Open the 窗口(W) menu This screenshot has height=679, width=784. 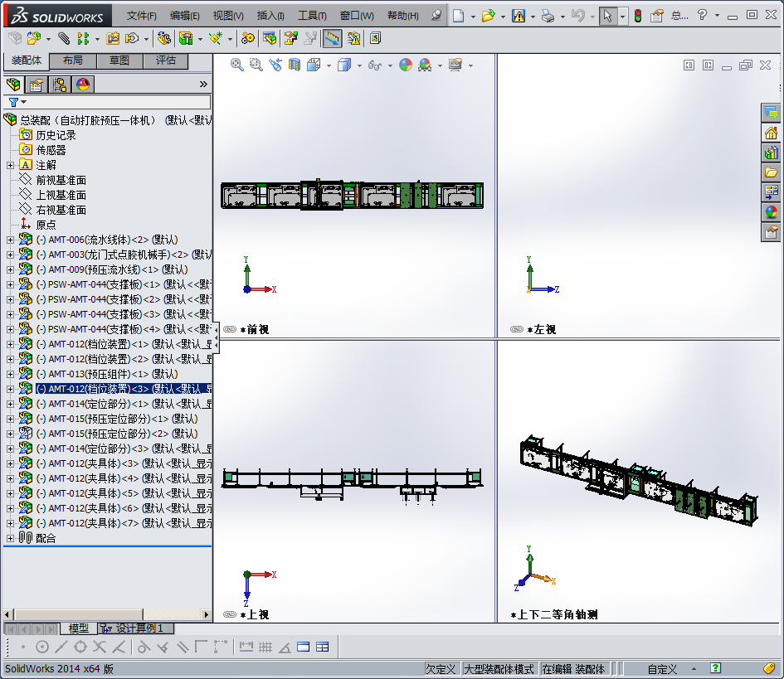click(357, 16)
